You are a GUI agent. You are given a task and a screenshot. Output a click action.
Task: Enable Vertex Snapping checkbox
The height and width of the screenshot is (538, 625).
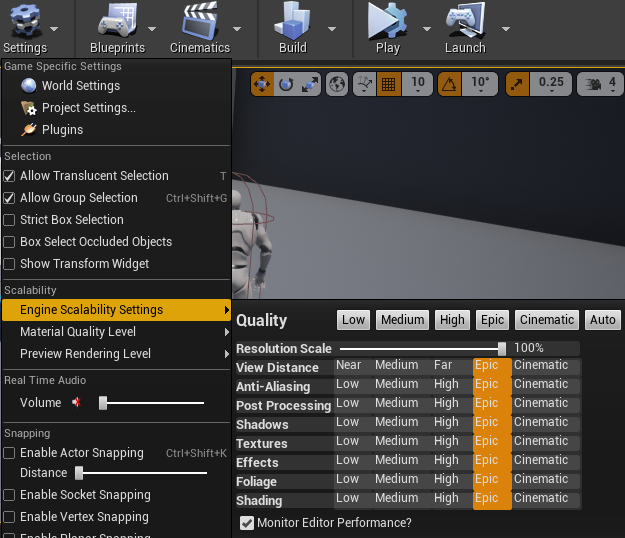pos(9,516)
